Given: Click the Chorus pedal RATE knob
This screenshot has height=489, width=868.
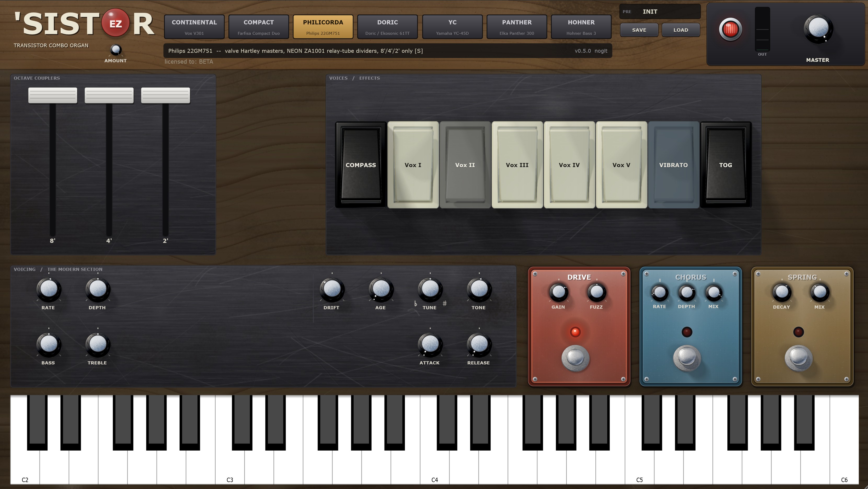Looking at the screenshot, I should [x=659, y=292].
